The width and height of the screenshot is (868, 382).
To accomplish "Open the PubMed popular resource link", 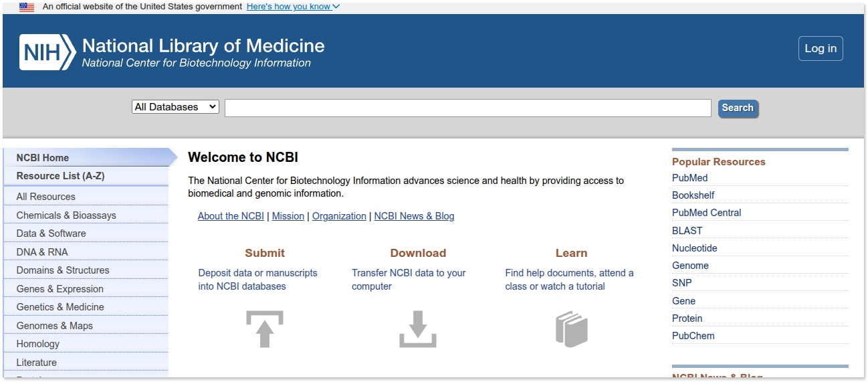I will tap(689, 178).
